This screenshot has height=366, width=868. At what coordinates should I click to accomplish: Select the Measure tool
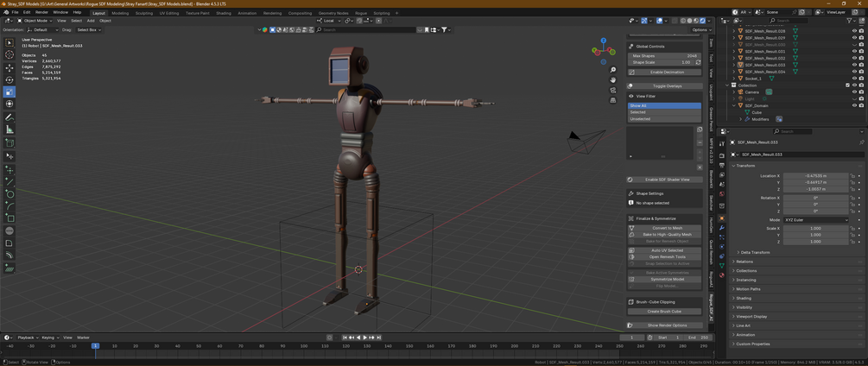10,129
